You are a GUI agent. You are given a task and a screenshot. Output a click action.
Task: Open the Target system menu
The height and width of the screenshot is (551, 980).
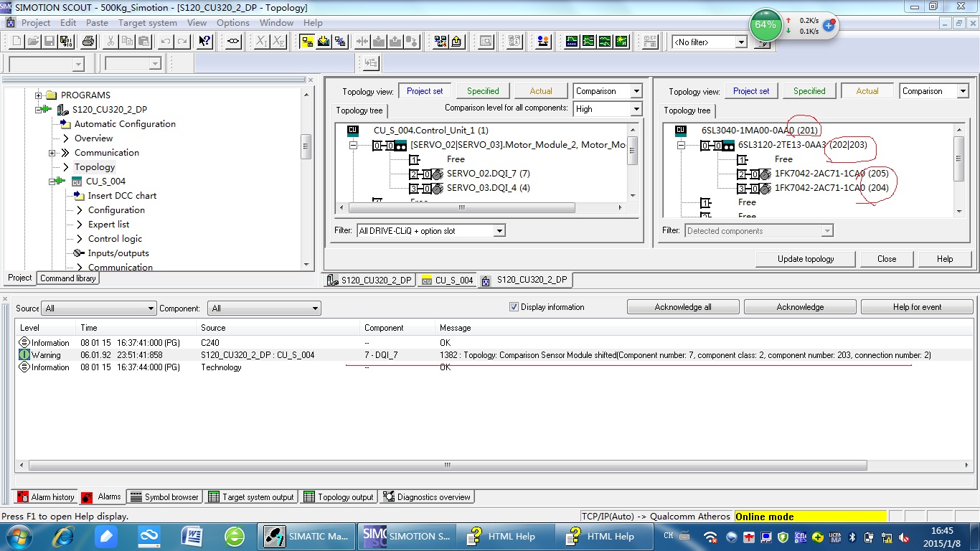coord(148,23)
